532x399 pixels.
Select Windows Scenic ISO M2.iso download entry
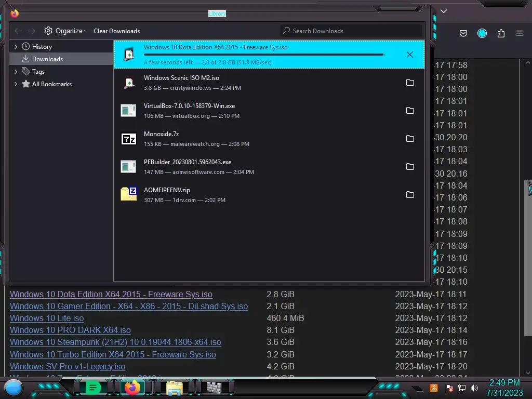click(269, 83)
